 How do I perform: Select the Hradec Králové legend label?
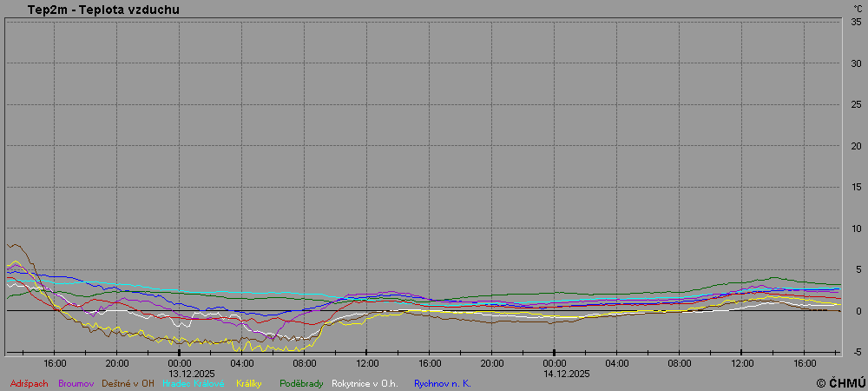coord(193,383)
